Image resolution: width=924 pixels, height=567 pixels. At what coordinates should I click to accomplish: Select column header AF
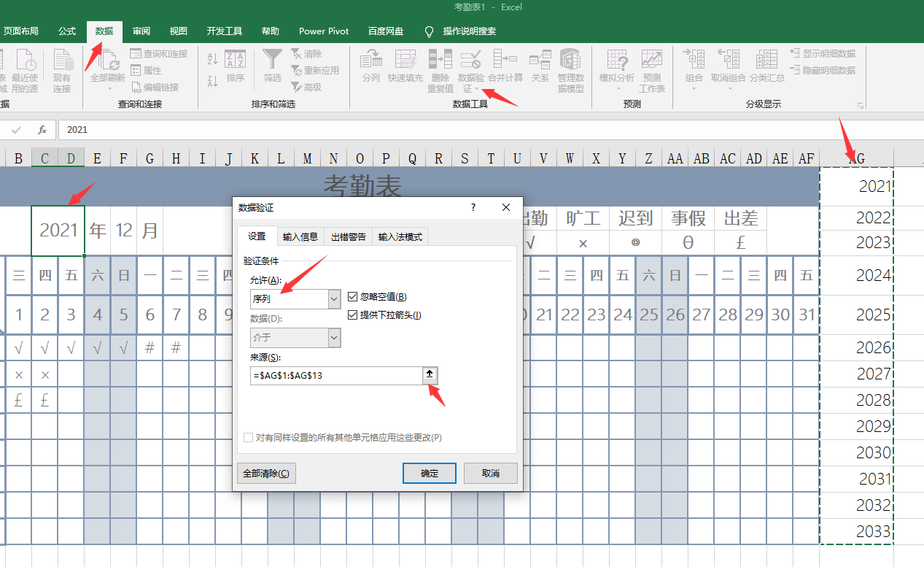click(x=806, y=158)
